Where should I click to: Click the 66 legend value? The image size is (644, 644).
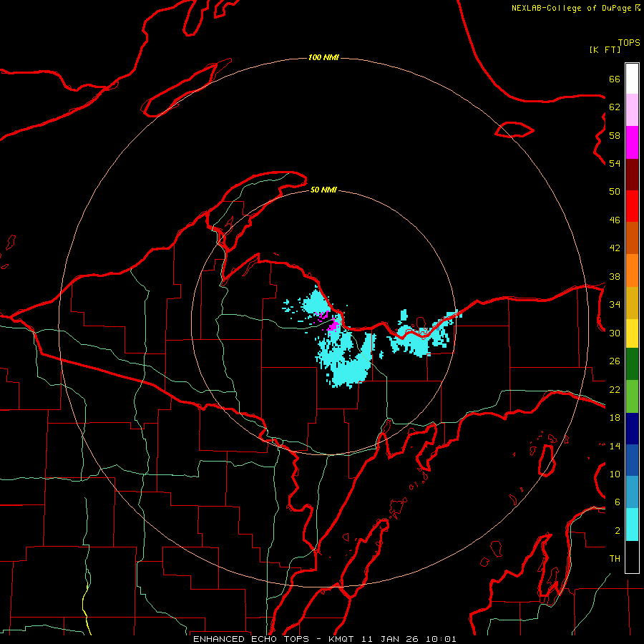pyautogui.click(x=615, y=79)
